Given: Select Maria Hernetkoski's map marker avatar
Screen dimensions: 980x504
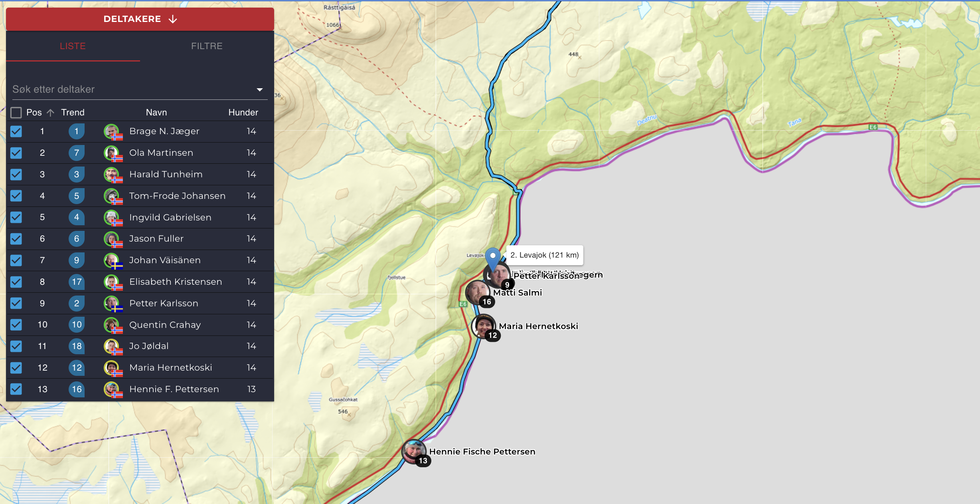Looking at the screenshot, I should click(x=484, y=326).
